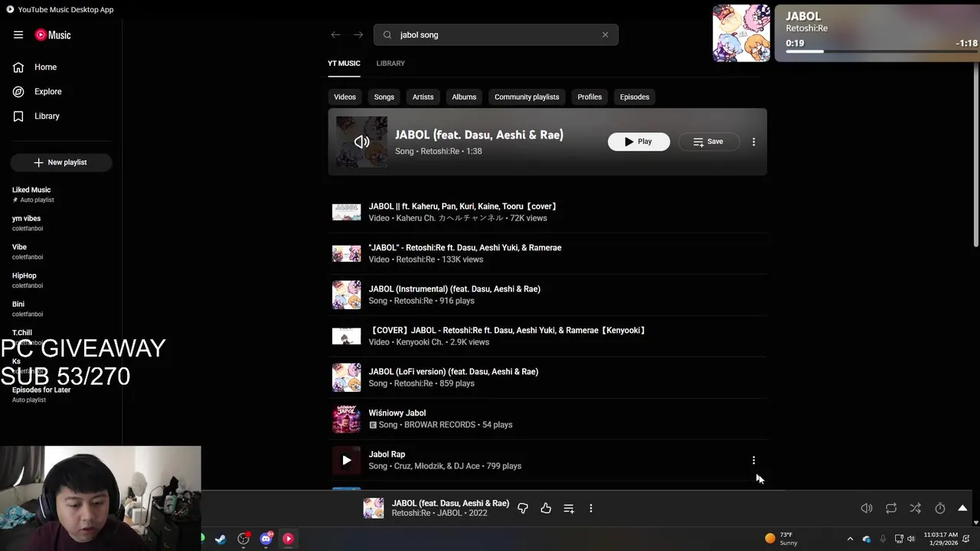
Task: Click the YouTube Music logo
Action: click(x=53, y=34)
